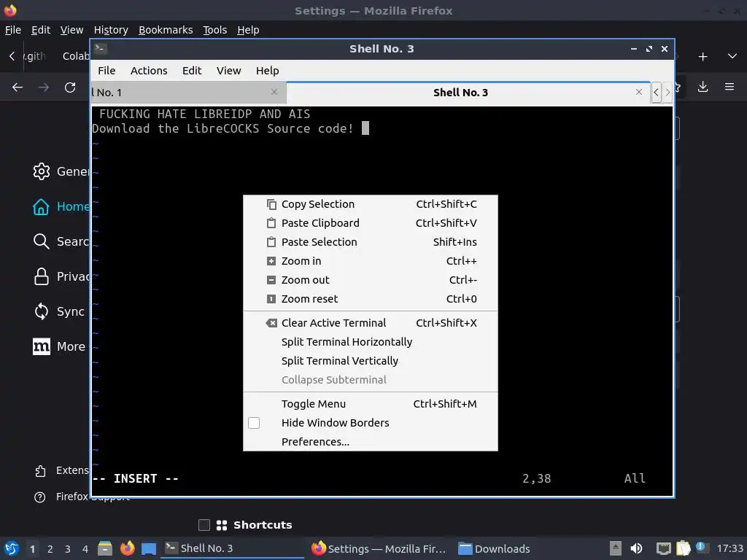Open Search settings magnifier icon

point(42,241)
